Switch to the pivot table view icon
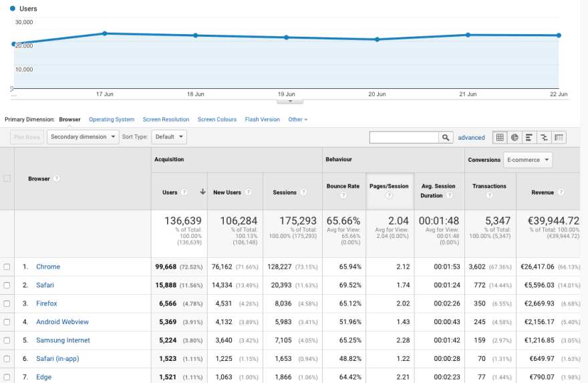This screenshot has height=383, width=588. pyautogui.click(x=559, y=137)
